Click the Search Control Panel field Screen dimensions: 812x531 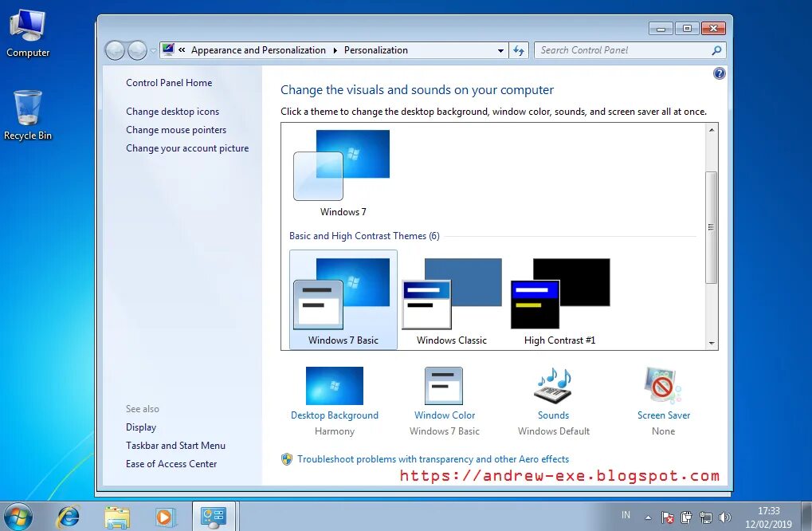click(630, 50)
